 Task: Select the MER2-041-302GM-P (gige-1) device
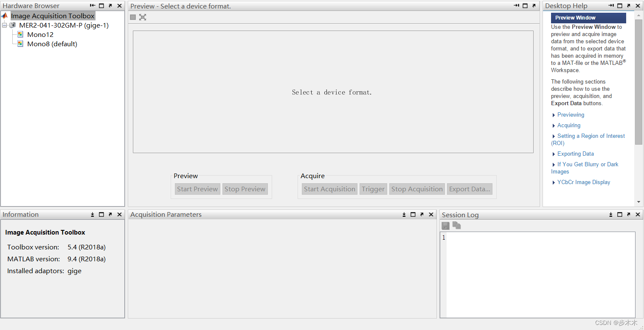(64, 25)
